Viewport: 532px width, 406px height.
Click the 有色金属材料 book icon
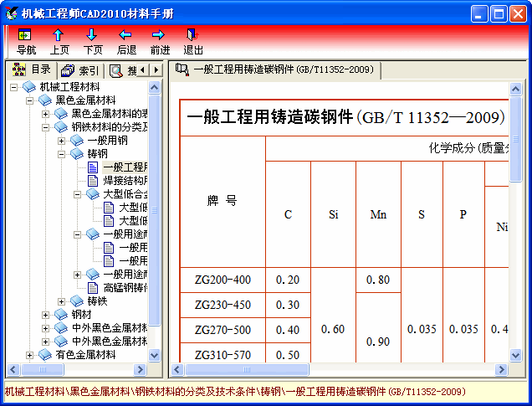pyautogui.click(x=45, y=355)
